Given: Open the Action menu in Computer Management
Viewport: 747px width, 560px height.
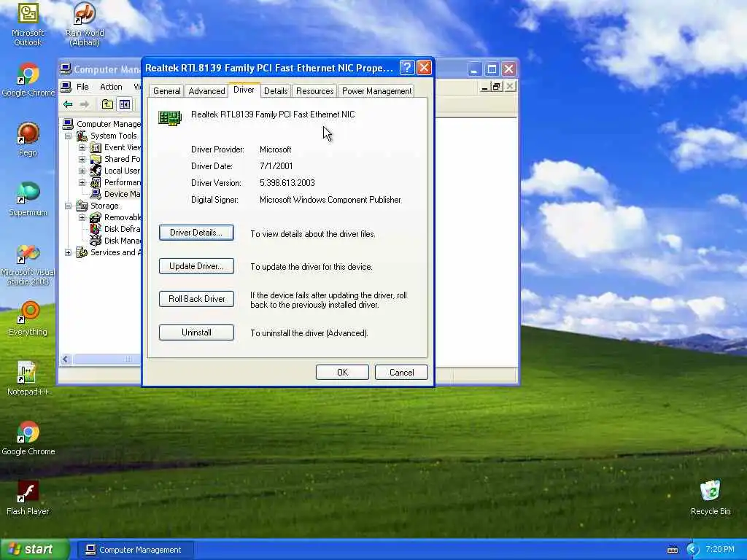Looking at the screenshot, I should pos(111,87).
